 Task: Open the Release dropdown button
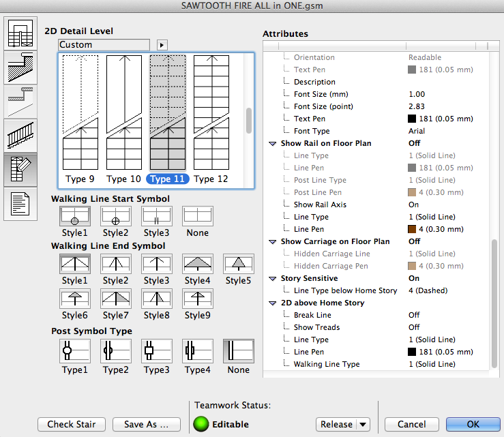pos(363,424)
